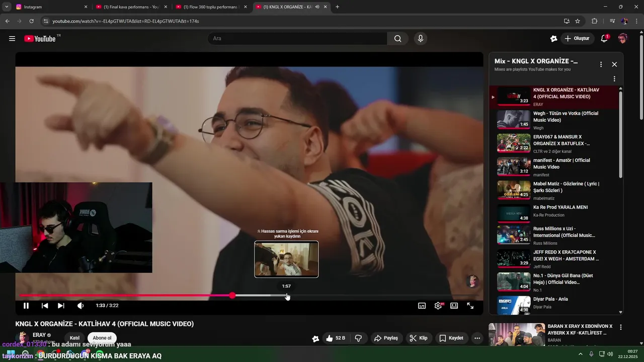Open browser extensions puzzle icon
Image resolution: width=644 pixels, height=362 pixels.
click(x=594, y=21)
